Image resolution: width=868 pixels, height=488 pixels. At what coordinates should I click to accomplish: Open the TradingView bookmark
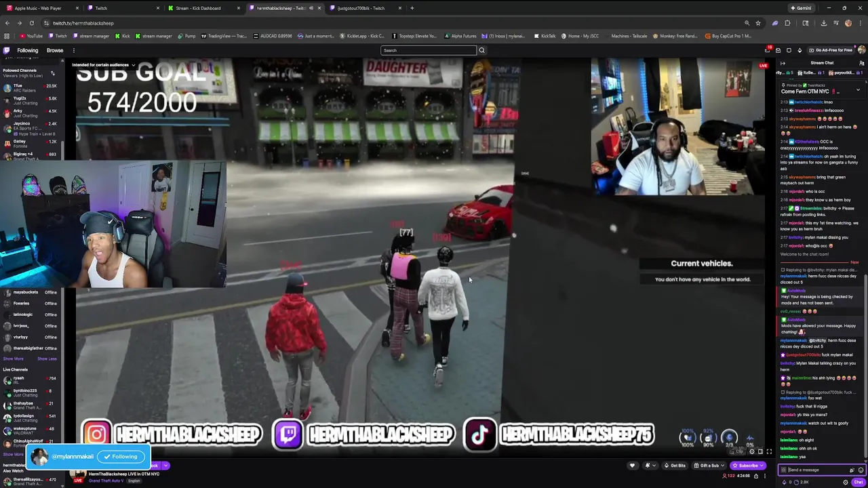click(x=224, y=36)
